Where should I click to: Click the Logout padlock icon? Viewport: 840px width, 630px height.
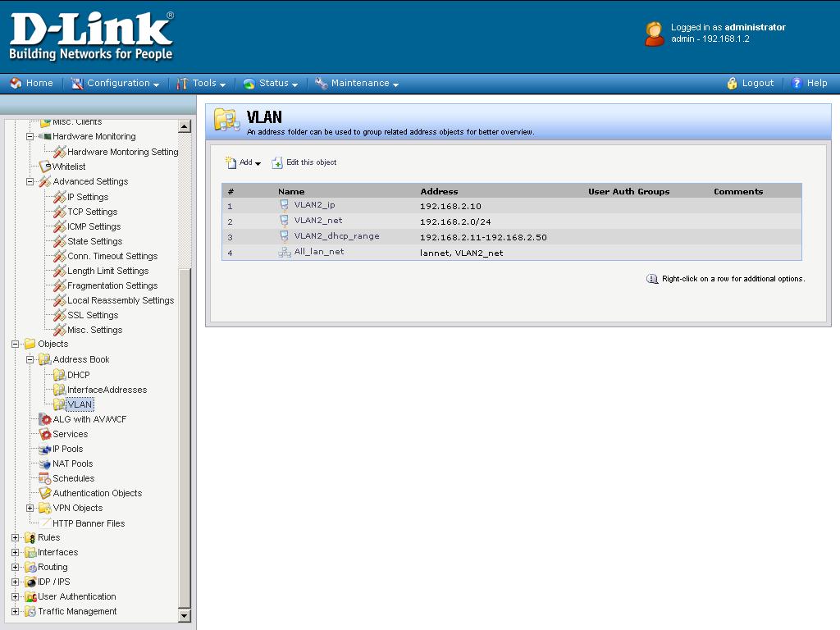coord(732,83)
